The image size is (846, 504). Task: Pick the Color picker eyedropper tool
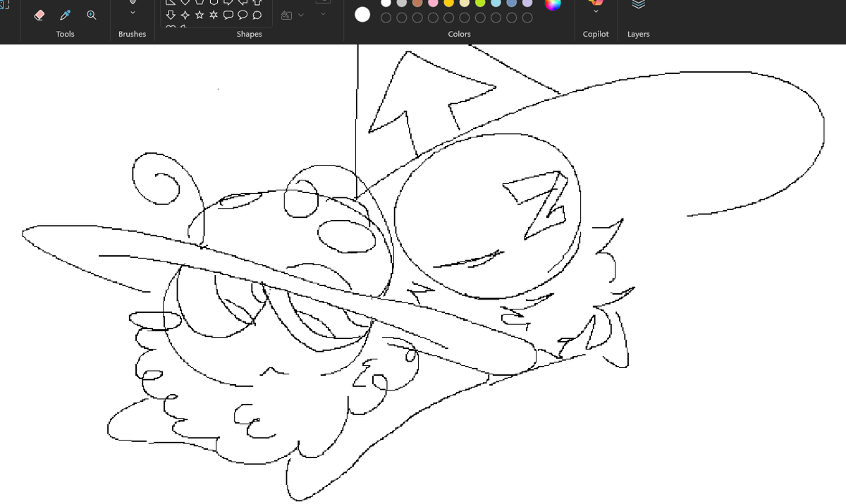[65, 15]
